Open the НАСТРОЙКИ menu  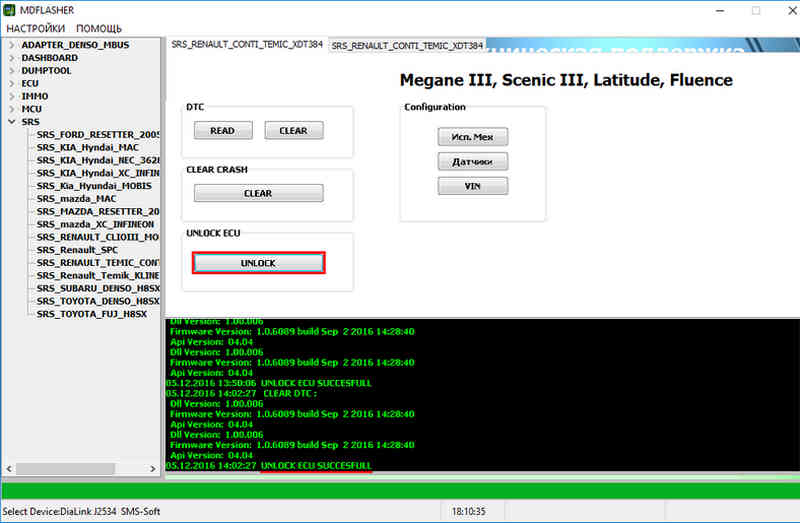pyautogui.click(x=36, y=29)
